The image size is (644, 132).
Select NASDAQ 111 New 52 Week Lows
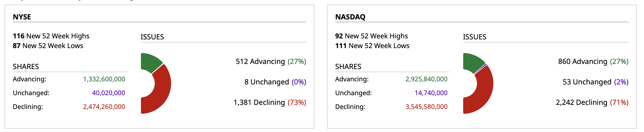point(372,46)
